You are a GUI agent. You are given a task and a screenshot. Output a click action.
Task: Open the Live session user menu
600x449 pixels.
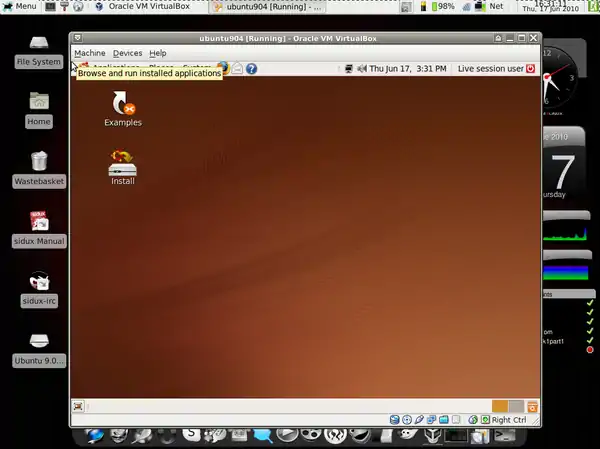pyautogui.click(x=490, y=69)
